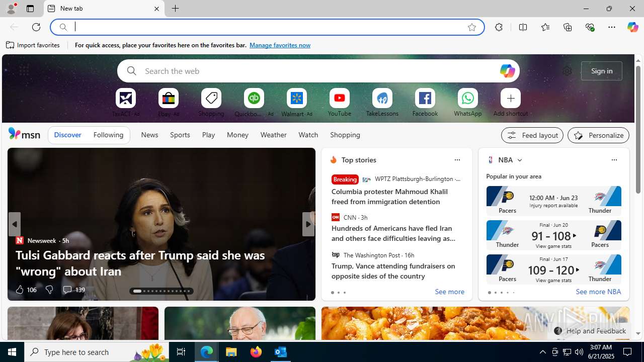The height and width of the screenshot is (362, 644).
Task: Click the Personalize button
Action: pos(598,135)
